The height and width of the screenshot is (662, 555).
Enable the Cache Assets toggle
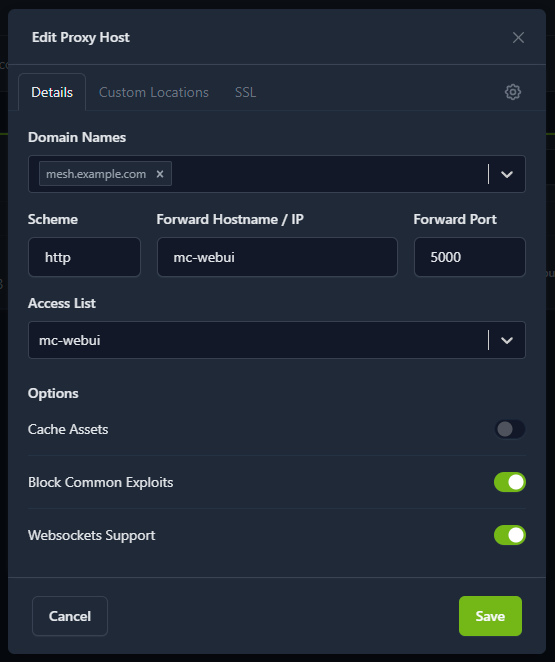pyautogui.click(x=510, y=429)
